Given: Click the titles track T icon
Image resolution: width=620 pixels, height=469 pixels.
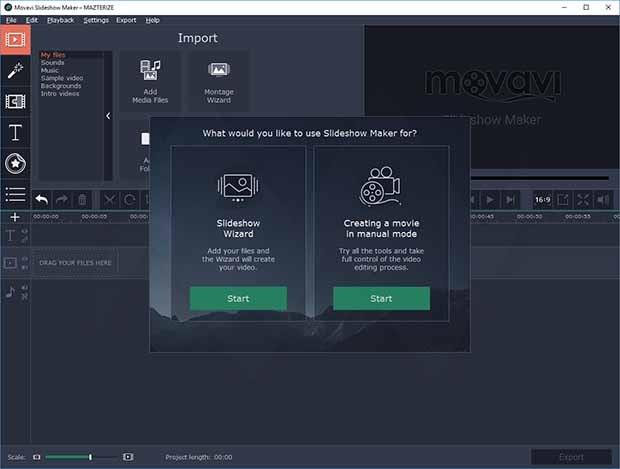Looking at the screenshot, I should [11, 236].
